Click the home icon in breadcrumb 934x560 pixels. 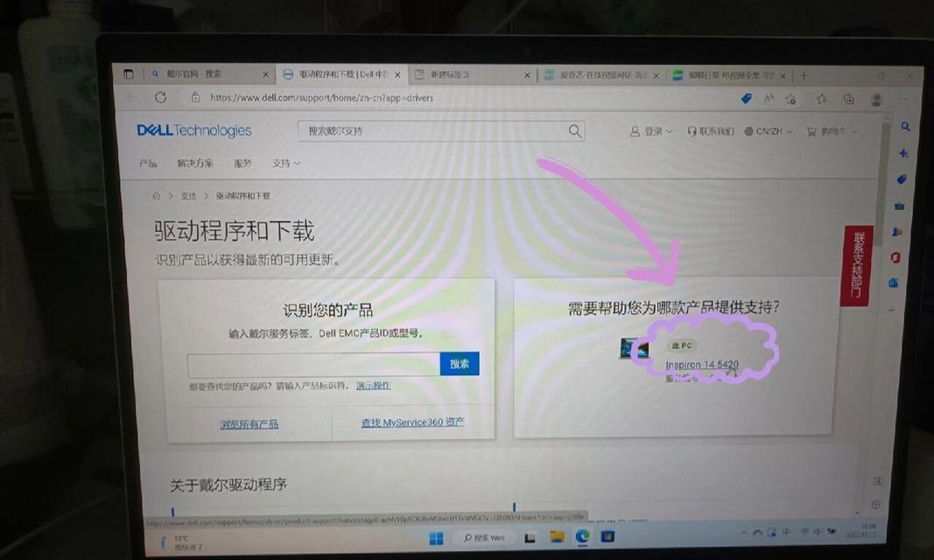click(x=156, y=195)
